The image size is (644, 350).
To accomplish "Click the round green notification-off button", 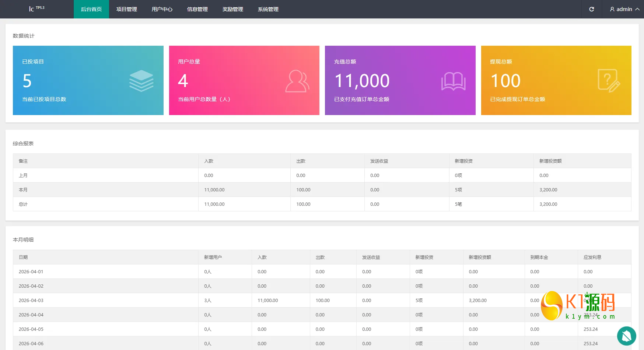I will pyautogui.click(x=627, y=336).
